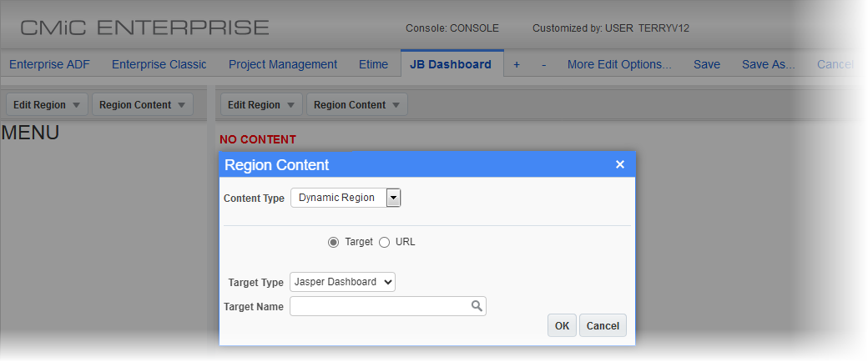Confirm the dialog with OK

[x=562, y=325]
